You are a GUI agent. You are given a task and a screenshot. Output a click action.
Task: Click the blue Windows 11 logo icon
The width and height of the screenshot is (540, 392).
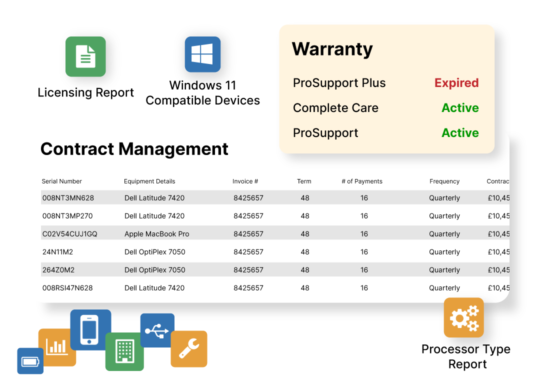click(x=202, y=54)
